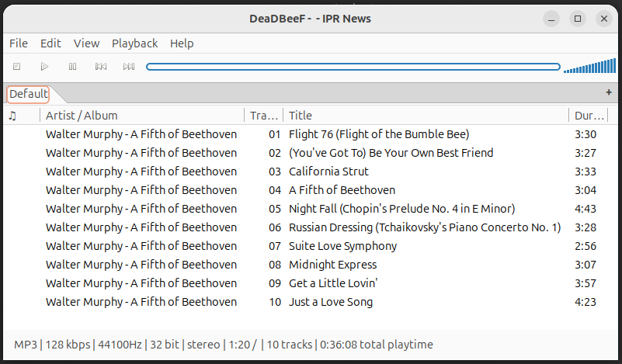The height and width of the screenshot is (364, 622).
Task: Open the File menu
Action: tap(19, 43)
